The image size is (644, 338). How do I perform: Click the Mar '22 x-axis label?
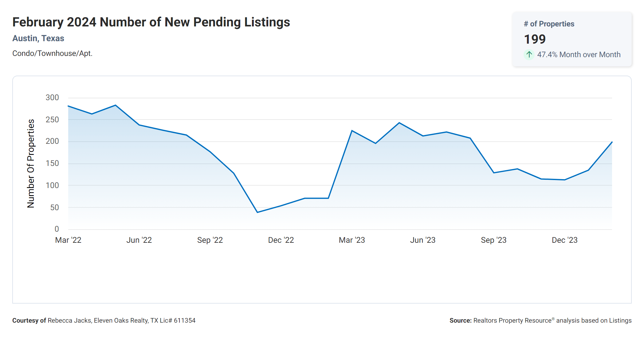pos(68,240)
